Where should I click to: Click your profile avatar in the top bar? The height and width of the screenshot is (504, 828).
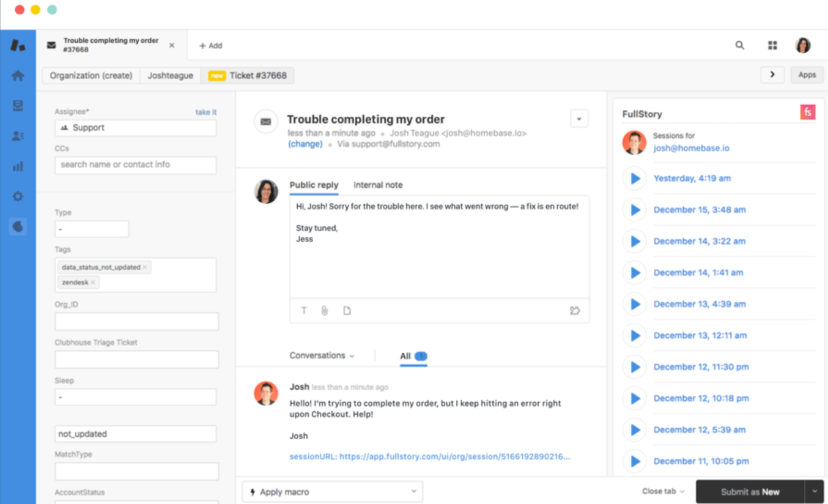coord(802,45)
